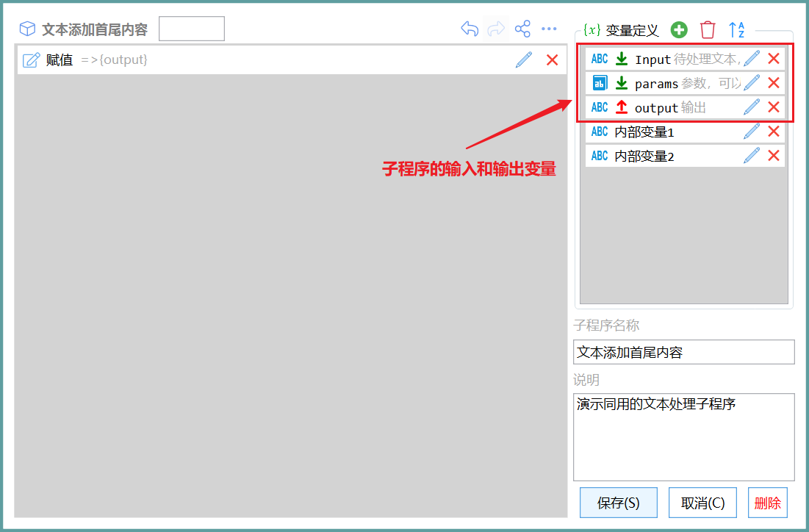Click the red trash can icon
The height and width of the screenshot is (532, 809).
tap(708, 30)
